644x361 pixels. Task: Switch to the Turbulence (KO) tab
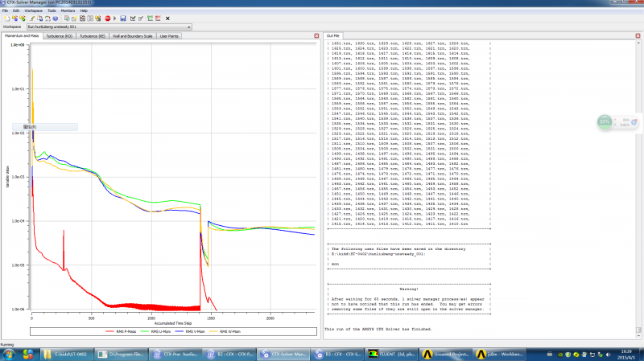[x=60, y=36]
